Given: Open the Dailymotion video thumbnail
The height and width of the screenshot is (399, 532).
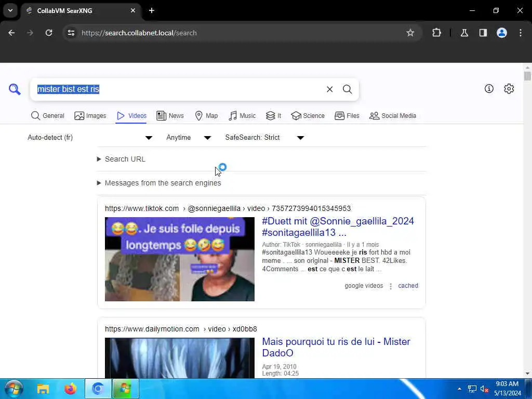Looking at the screenshot, I should pyautogui.click(x=179, y=357).
